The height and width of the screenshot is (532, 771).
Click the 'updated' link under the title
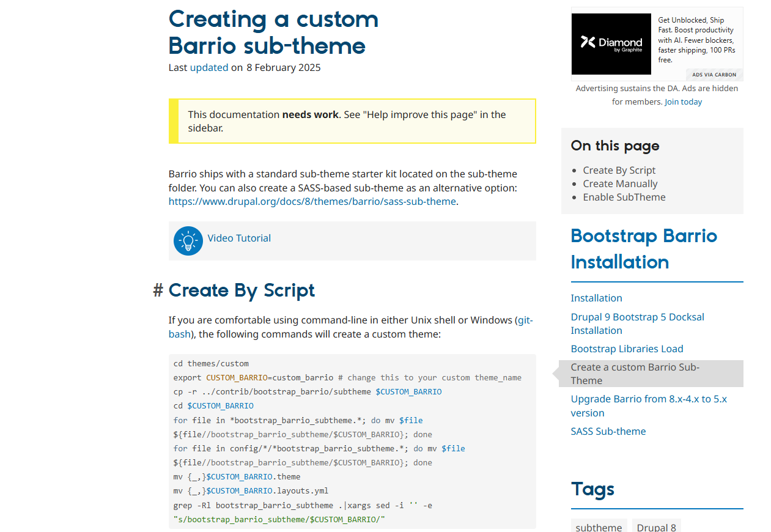pos(209,67)
